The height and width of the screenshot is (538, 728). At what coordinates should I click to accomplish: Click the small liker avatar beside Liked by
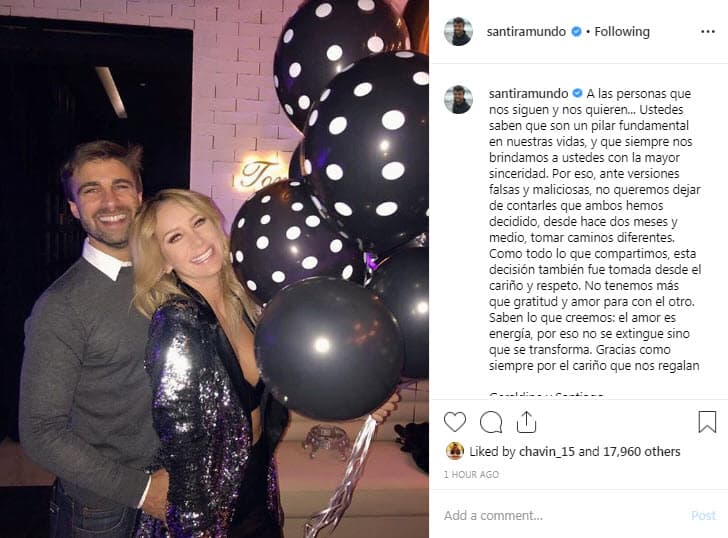click(454, 451)
